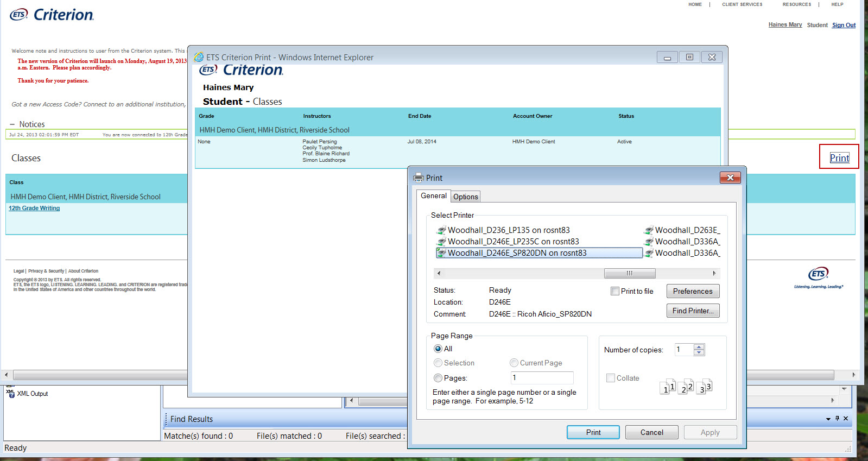
Task: Open the CLIENT SERVICES menu
Action: pyautogui.click(x=742, y=4)
